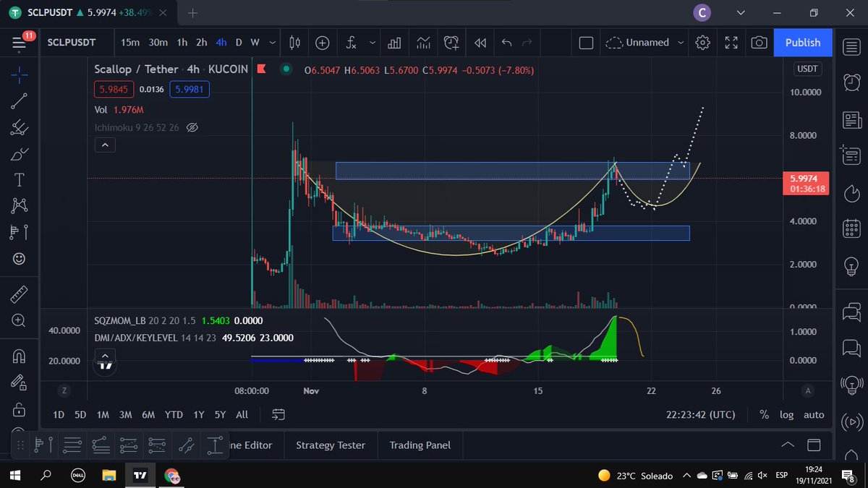Select the Measure ruler tool

(18, 294)
